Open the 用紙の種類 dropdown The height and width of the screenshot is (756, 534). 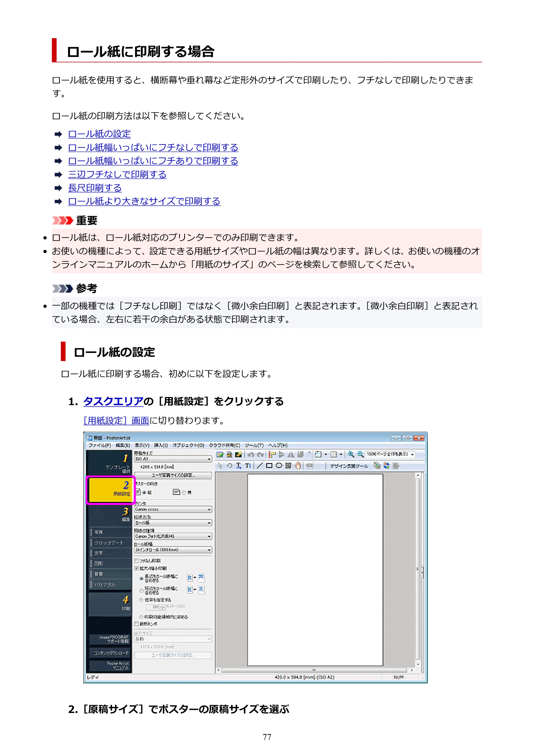(173, 536)
